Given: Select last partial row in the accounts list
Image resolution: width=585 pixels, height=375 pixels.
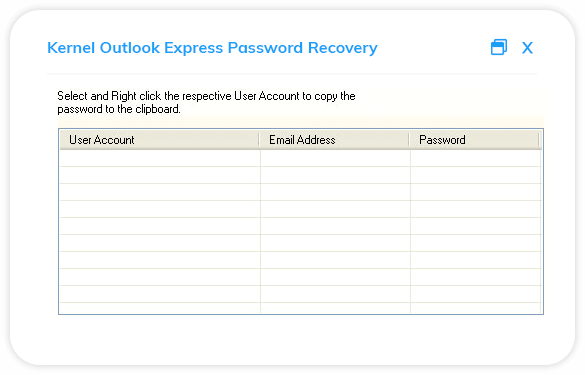Looking at the screenshot, I should (x=301, y=308).
